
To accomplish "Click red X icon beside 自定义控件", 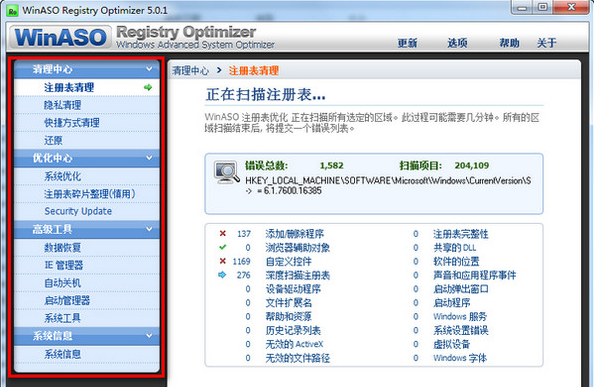I will pyautogui.click(x=223, y=261).
